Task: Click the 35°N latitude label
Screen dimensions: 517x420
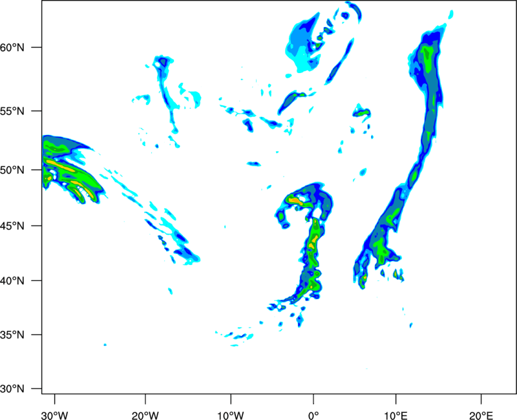Action: point(12,335)
